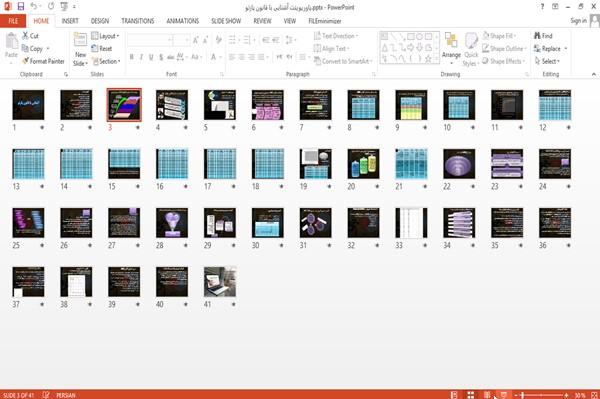The width and height of the screenshot is (600, 399).
Task: Open the FILEminimizer tab
Action: 324,21
